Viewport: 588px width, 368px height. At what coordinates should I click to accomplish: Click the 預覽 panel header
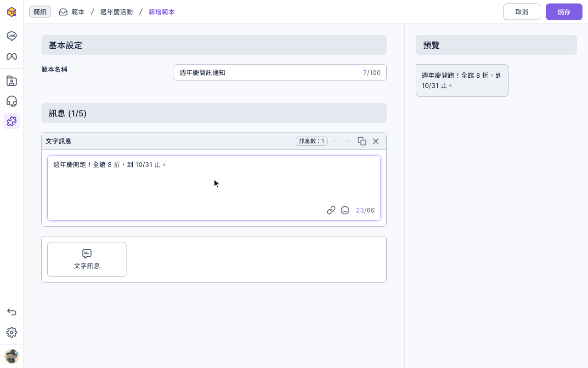(x=496, y=45)
